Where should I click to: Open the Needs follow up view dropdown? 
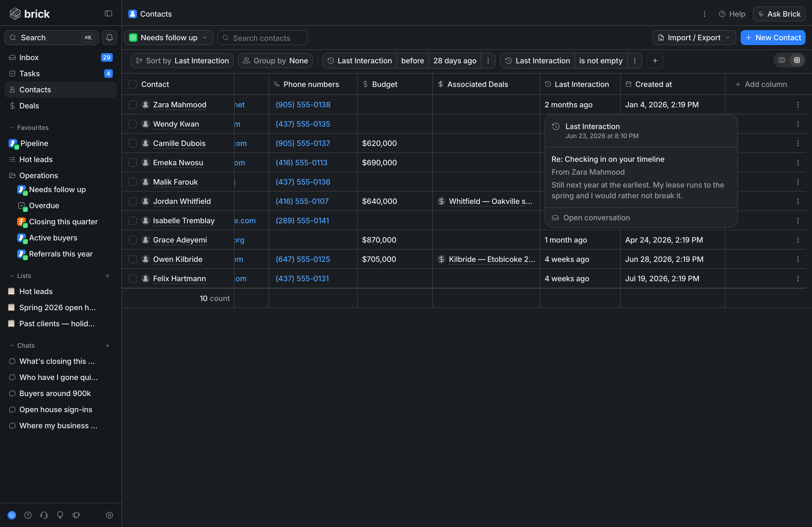point(169,38)
